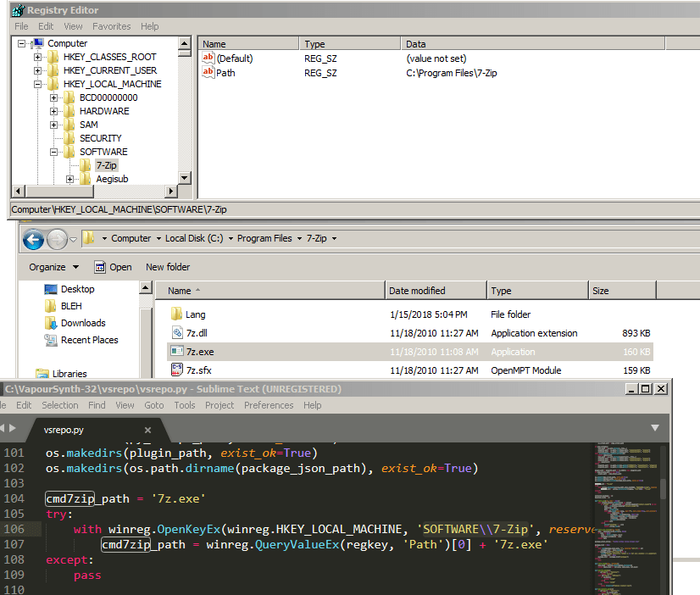Screen dimensions: 700x595
Task: Click the ab icon next to the Path value
Action: coord(208,73)
